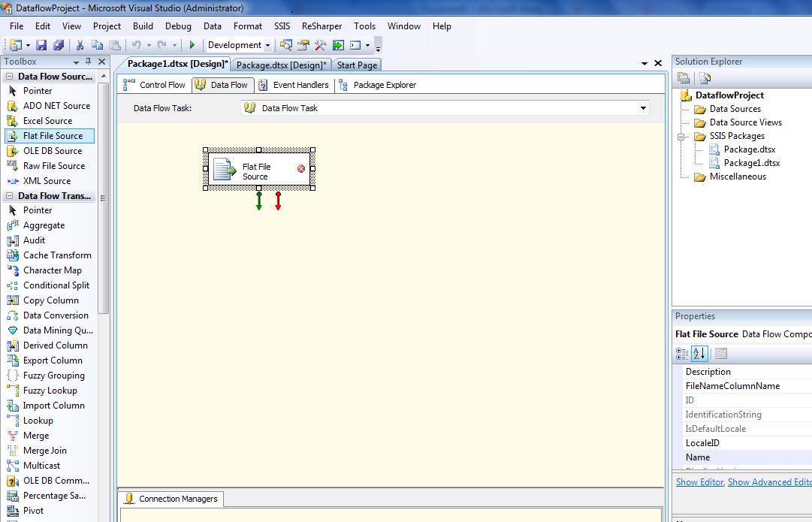Image resolution: width=812 pixels, height=522 pixels.
Task: Click the Save All toolbar icon
Action: click(58, 45)
